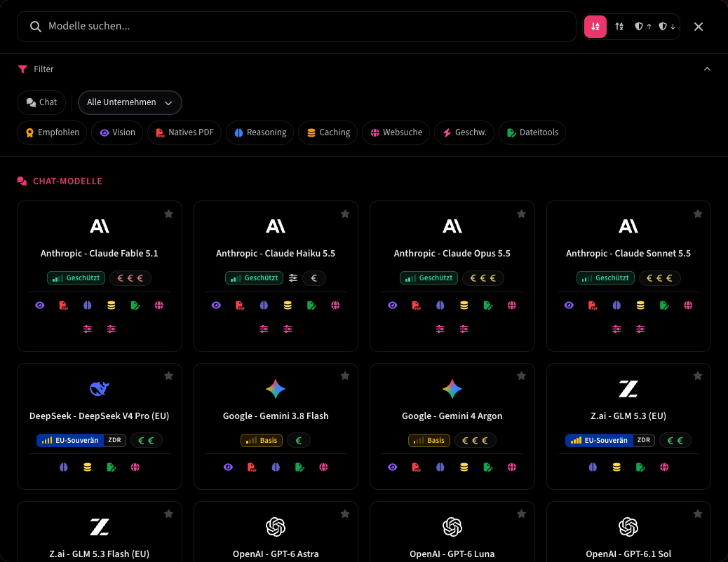The height and width of the screenshot is (562, 728).
Task: Click ZDR badge on Z.ai GLM 5.3 card
Action: point(644,440)
